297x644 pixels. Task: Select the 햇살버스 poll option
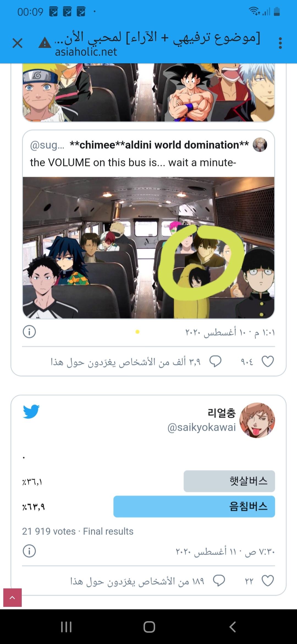tap(229, 481)
